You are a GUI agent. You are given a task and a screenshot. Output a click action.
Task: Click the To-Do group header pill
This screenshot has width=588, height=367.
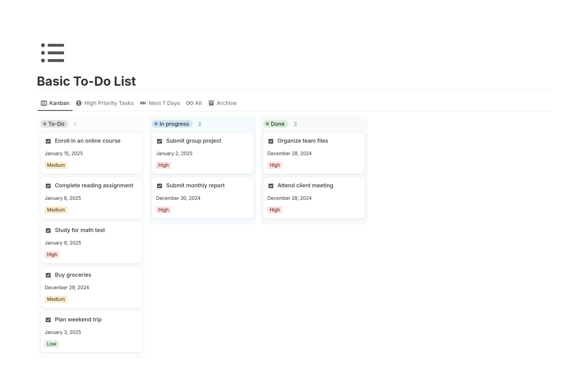pyautogui.click(x=54, y=124)
